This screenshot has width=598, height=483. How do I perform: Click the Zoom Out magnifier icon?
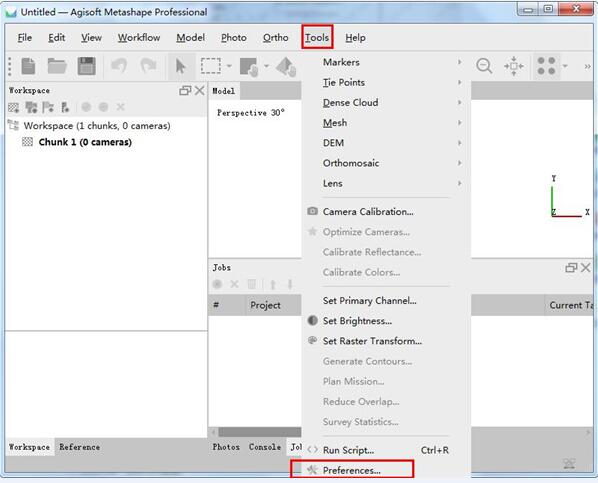484,66
